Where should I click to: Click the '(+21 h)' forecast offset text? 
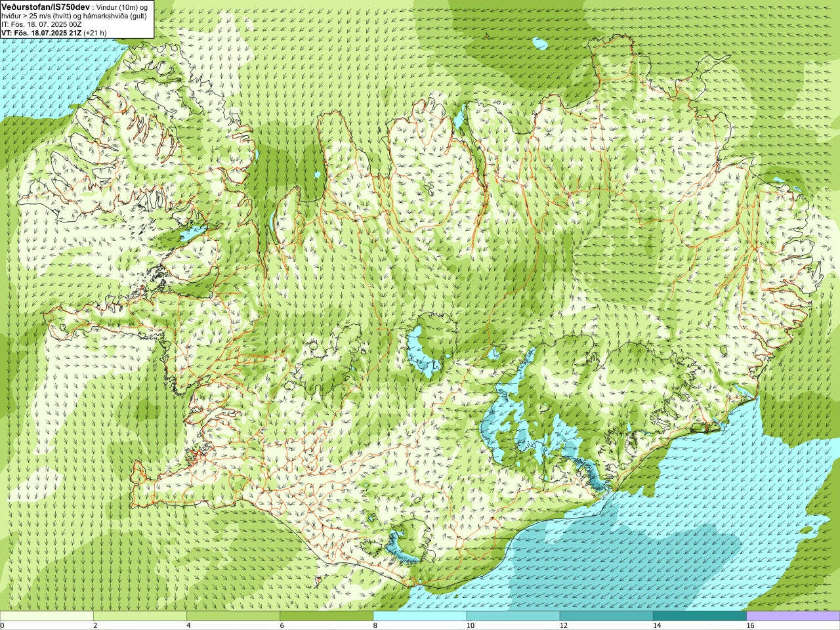(x=96, y=33)
